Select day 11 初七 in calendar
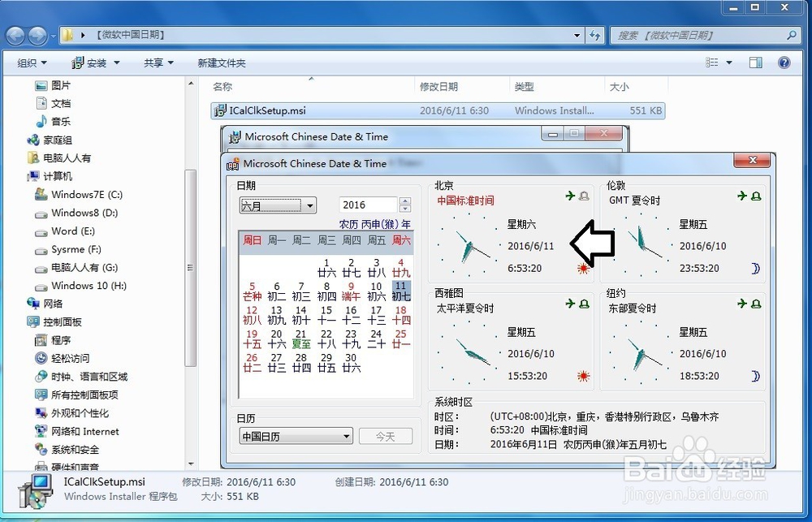 pyautogui.click(x=401, y=291)
